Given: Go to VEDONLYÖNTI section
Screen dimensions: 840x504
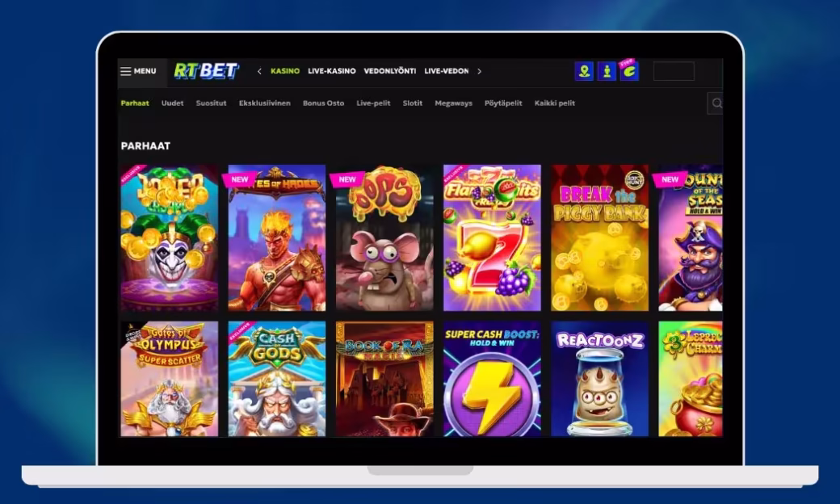Looking at the screenshot, I should click(389, 71).
